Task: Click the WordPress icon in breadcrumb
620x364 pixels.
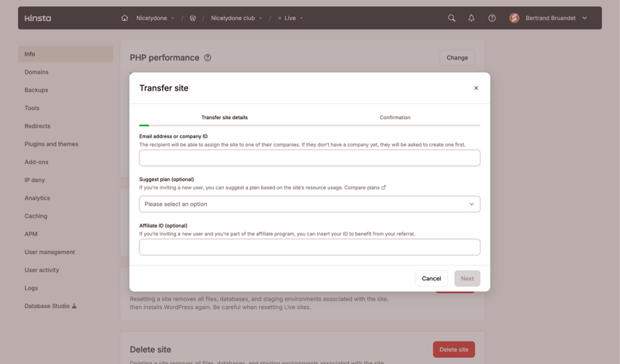Action: pyautogui.click(x=193, y=18)
